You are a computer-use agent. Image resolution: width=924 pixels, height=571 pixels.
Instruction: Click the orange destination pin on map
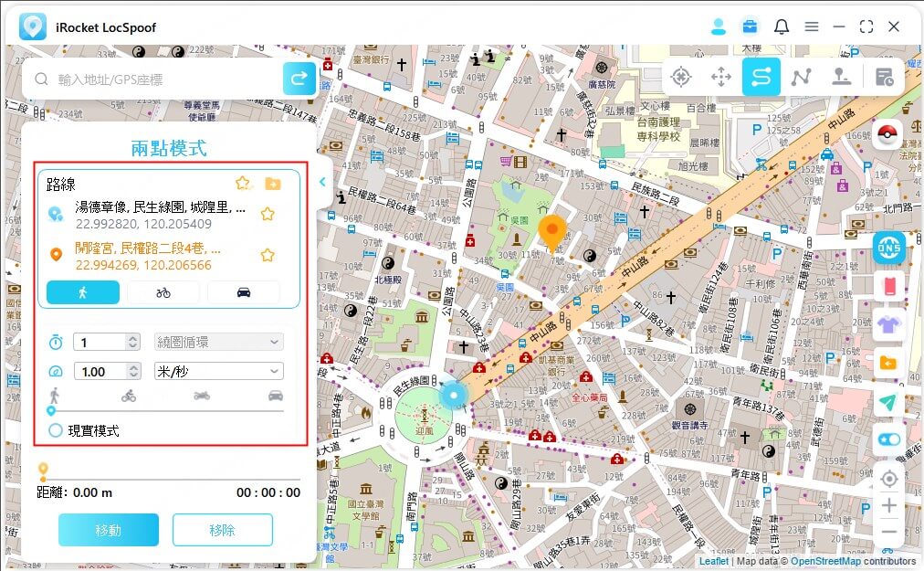tap(552, 233)
